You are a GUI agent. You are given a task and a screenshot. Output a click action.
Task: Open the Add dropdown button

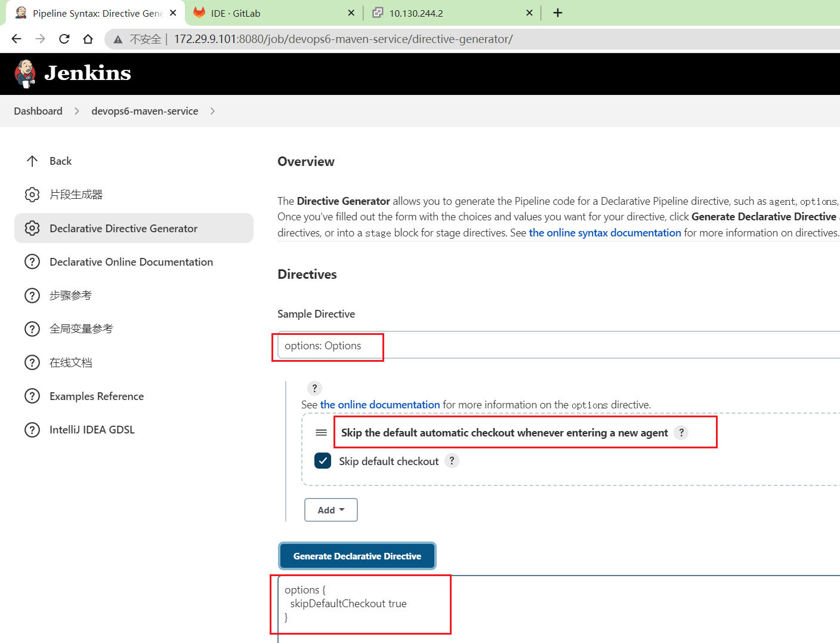pos(331,510)
